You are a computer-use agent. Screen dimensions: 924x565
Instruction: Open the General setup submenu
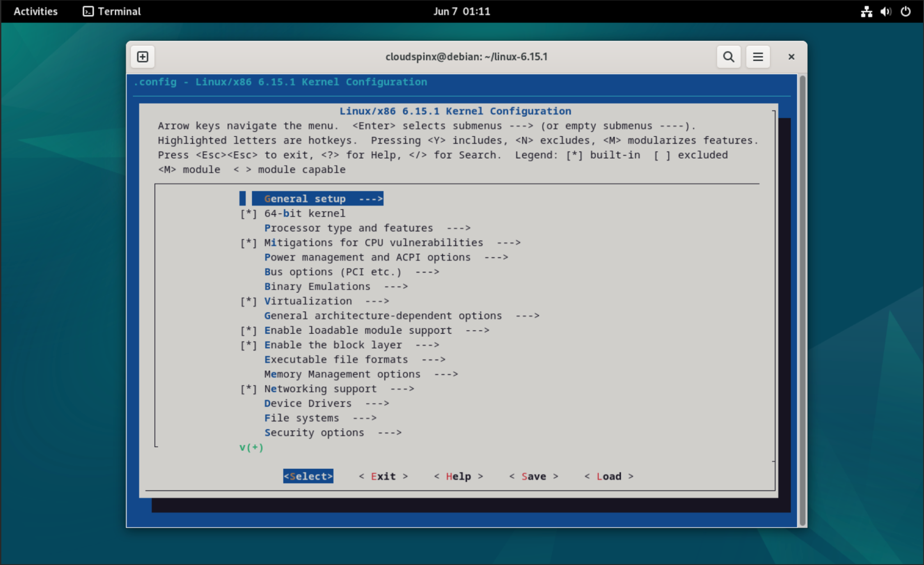pyautogui.click(x=305, y=198)
